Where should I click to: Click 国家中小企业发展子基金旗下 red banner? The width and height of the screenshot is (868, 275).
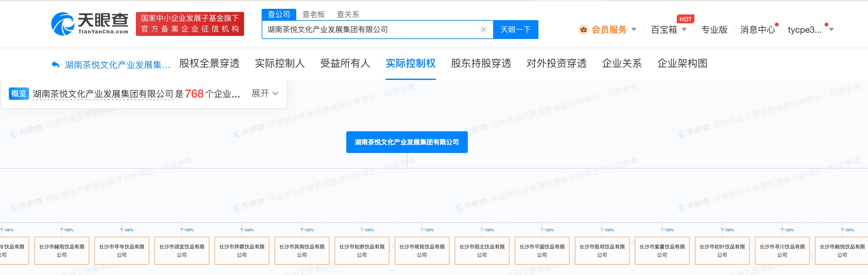pos(190,24)
